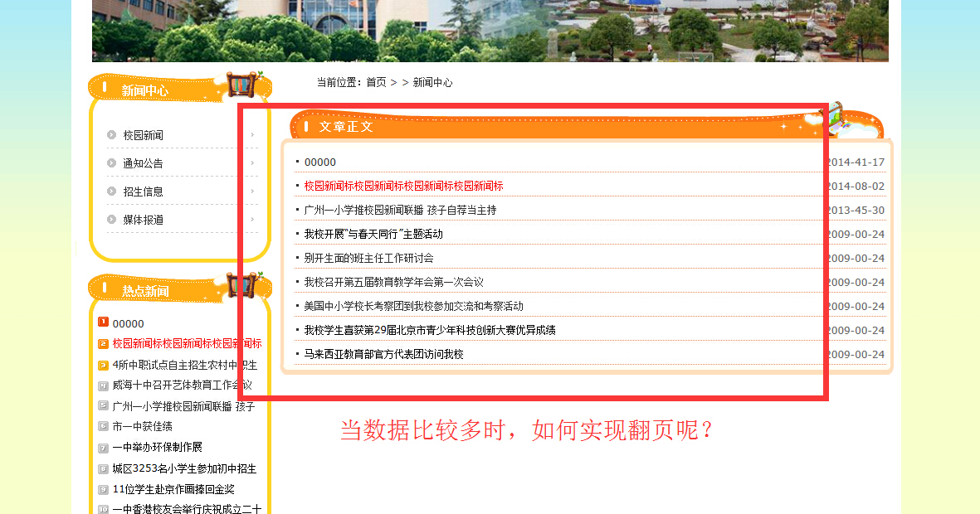Viewport: 980px width, 514px height.
Task: Open the 招生信息 menu item
Action: [x=143, y=192]
